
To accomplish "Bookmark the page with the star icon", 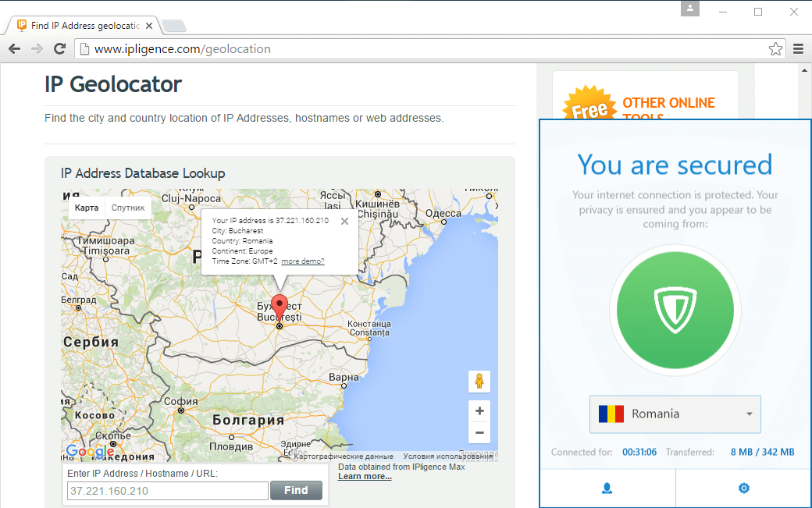I will click(x=775, y=48).
